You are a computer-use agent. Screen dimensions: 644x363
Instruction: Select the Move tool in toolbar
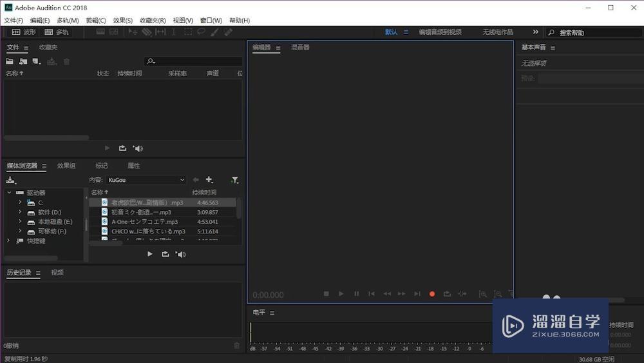(133, 32)
